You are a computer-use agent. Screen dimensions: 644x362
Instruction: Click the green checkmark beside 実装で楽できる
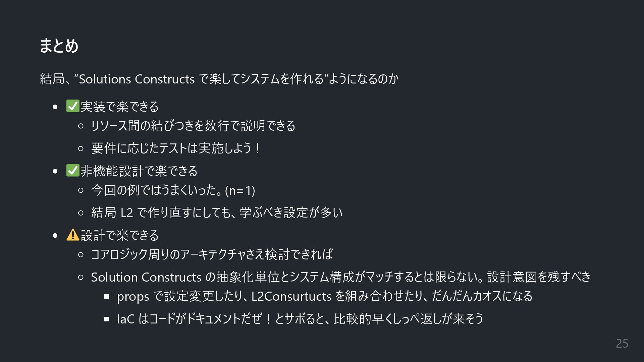pos(73,106)
